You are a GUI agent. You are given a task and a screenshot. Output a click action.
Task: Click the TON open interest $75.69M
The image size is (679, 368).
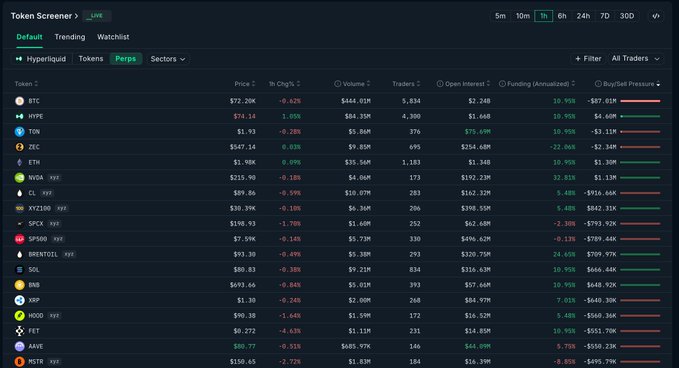pyautogui.click(x=477, y=132)
